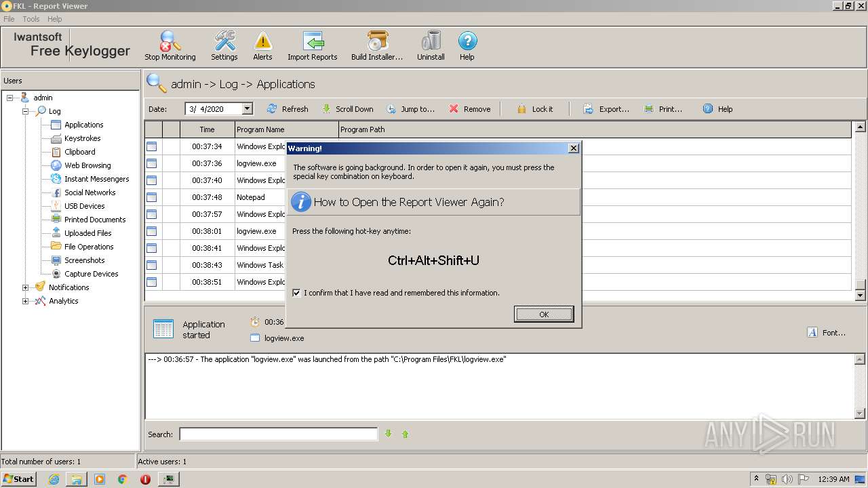868x488 pixels.
Task: Click the Program Name column header
Action: click(x=286, y=129)
